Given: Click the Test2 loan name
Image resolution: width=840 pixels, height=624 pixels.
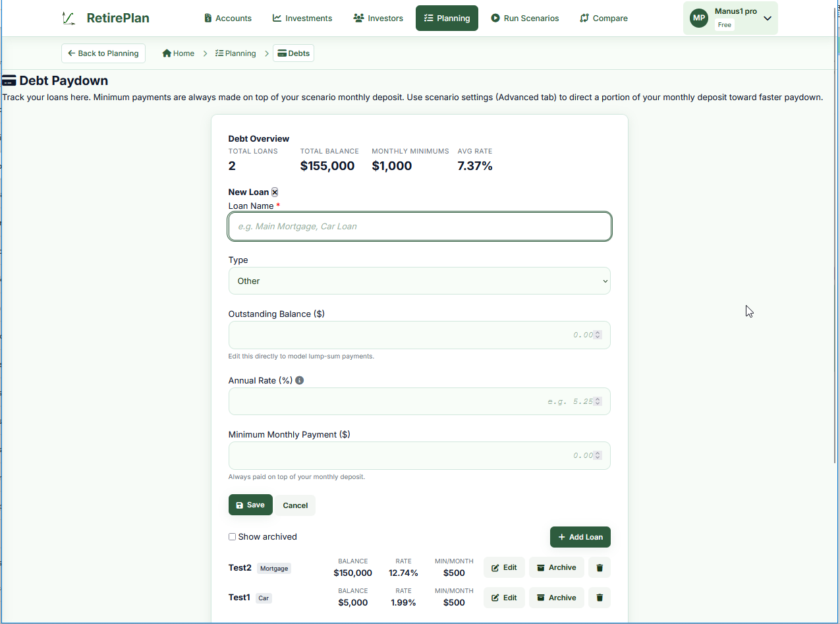Looking at the screenshot, I should [x=240, y=567].
